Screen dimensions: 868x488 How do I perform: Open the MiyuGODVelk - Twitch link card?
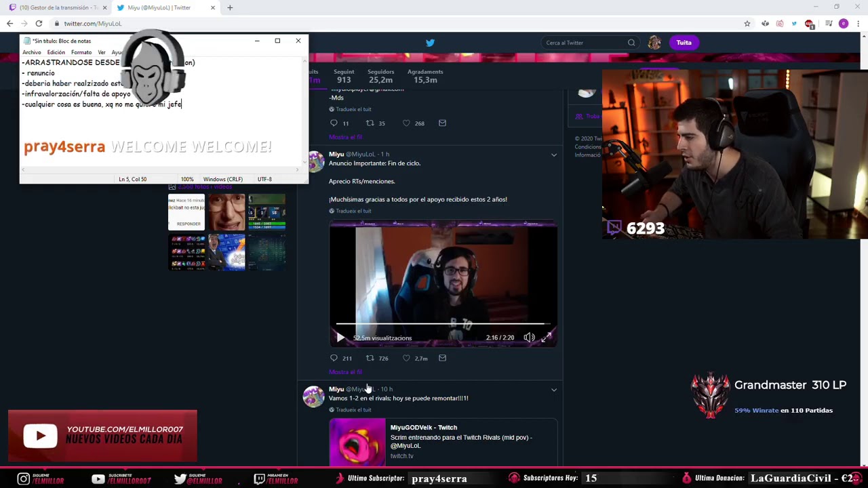click(x=443, y=442)
